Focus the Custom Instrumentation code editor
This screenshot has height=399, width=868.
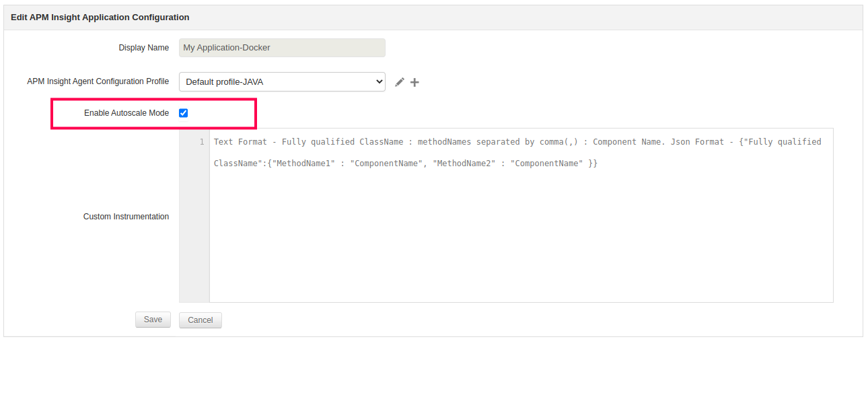tap(521, 215)
